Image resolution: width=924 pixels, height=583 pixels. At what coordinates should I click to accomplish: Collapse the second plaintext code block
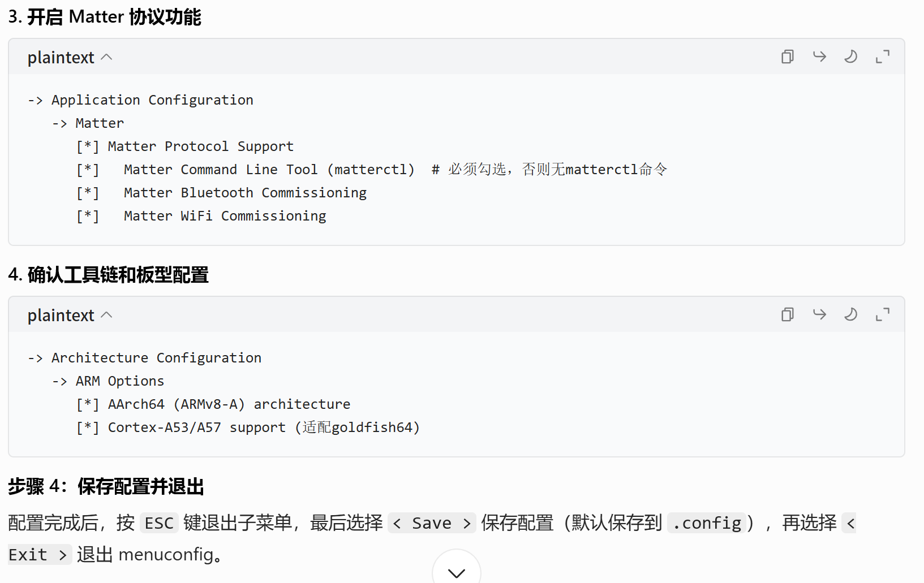coord(107,314)
